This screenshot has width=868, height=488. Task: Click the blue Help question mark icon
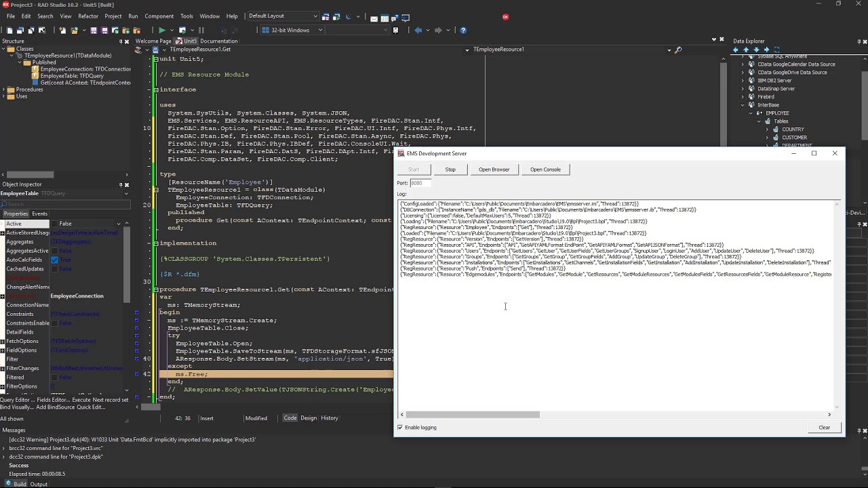tap(463, 30)
